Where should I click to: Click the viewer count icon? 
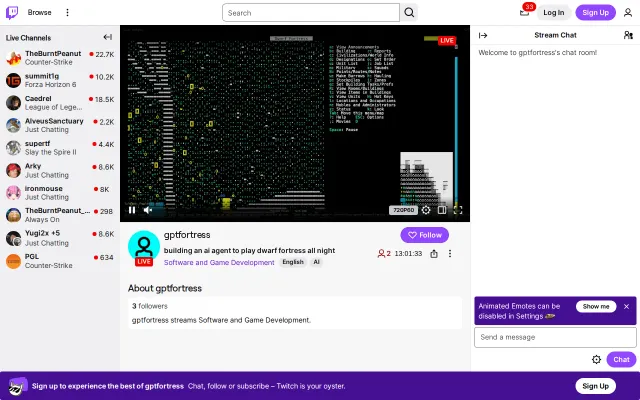381,253
